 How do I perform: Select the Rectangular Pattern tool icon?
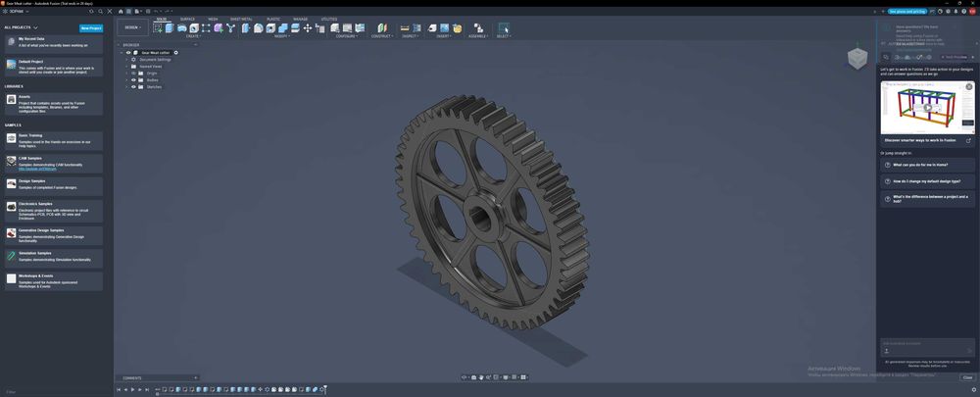pyautogui.click(x=206, y=28)
